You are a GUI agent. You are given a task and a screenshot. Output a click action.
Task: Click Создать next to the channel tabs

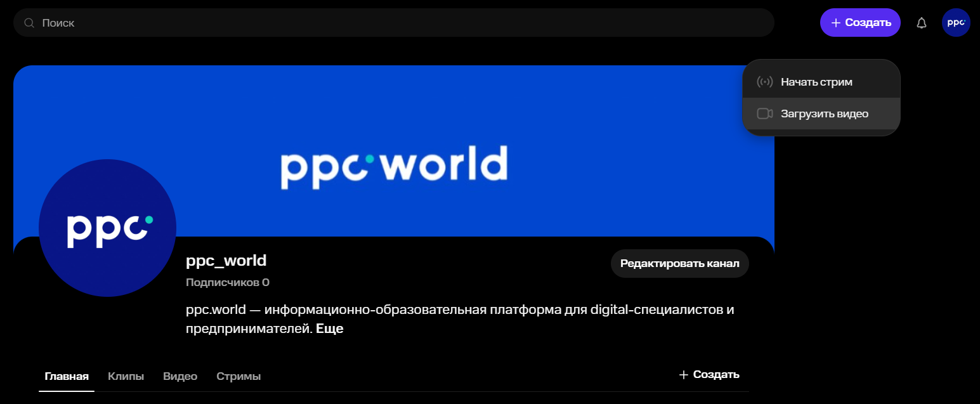(x=709, y=374)
